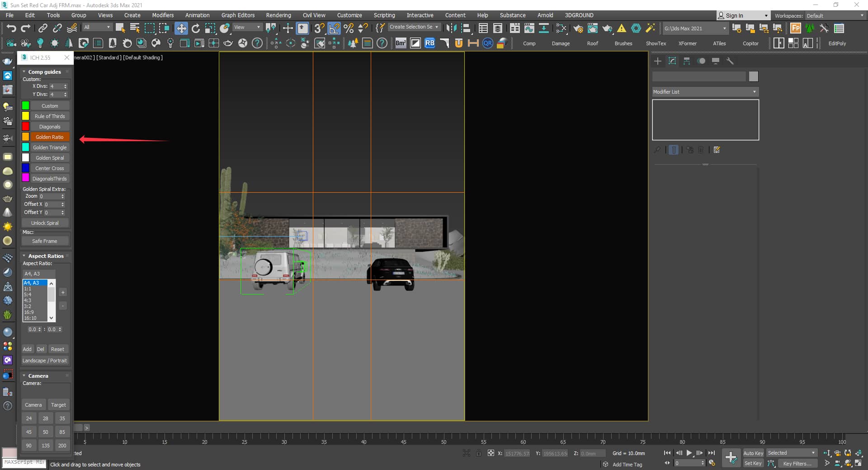Activate the Rotate tool in toolbar
868x470 pixels.
(x=196, y=28)
